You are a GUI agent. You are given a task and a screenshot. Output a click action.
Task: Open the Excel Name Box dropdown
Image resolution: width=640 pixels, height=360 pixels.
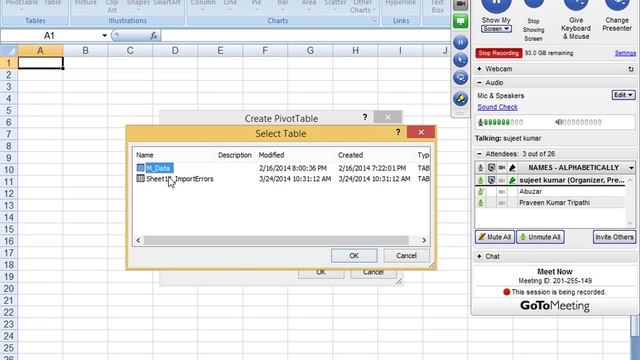[104, 36]
